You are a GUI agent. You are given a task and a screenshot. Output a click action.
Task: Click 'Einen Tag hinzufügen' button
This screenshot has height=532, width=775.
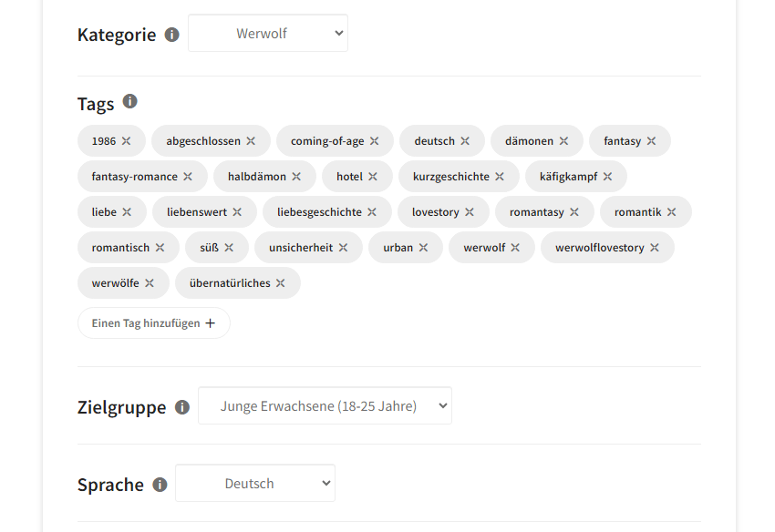click(x=153, y=323)
